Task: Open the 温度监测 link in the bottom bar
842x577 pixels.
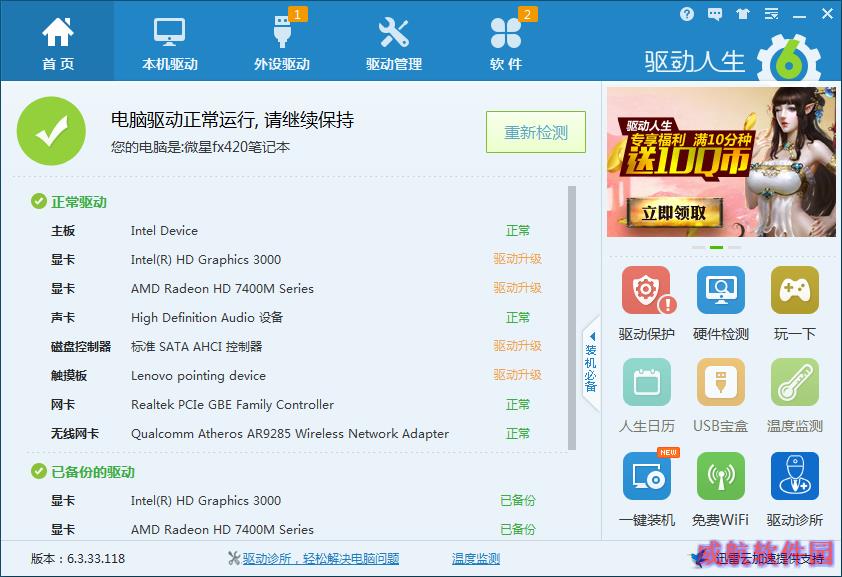Action: click(476, 559)
